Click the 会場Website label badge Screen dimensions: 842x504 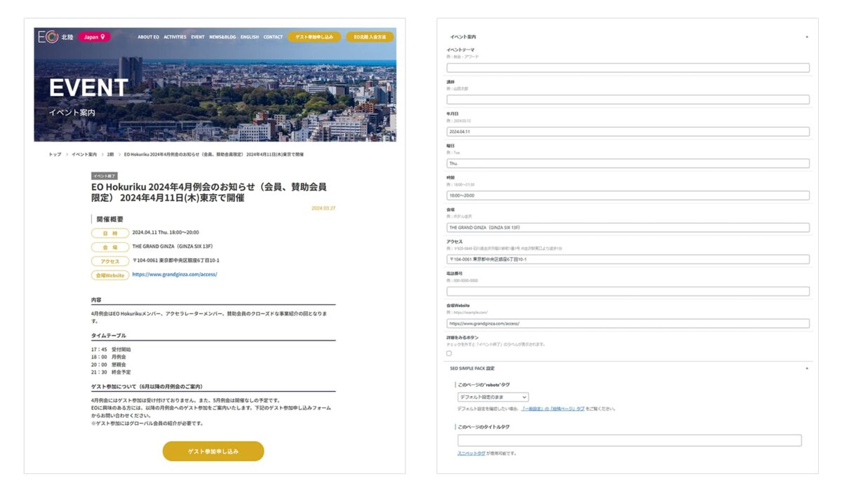click(x=110, y=275)
